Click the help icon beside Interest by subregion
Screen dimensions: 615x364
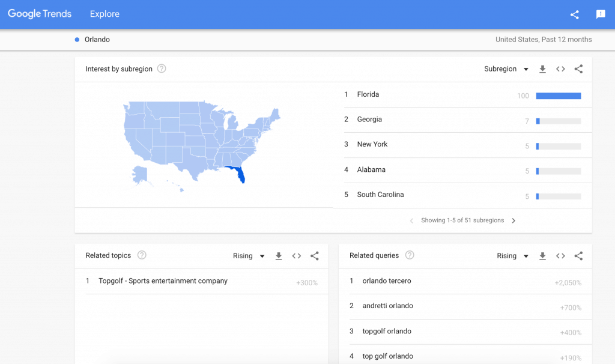[161, 68]
